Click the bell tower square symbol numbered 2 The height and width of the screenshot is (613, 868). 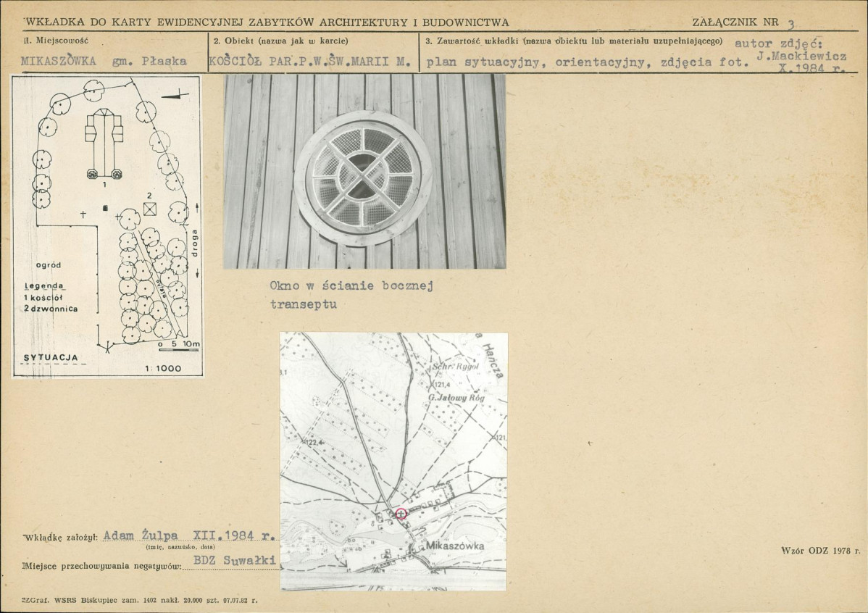pos(149,209)
